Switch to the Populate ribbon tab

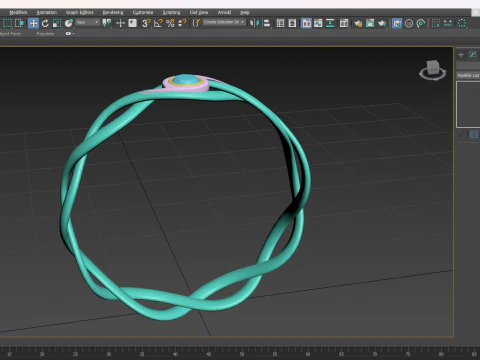click(45, 34)
